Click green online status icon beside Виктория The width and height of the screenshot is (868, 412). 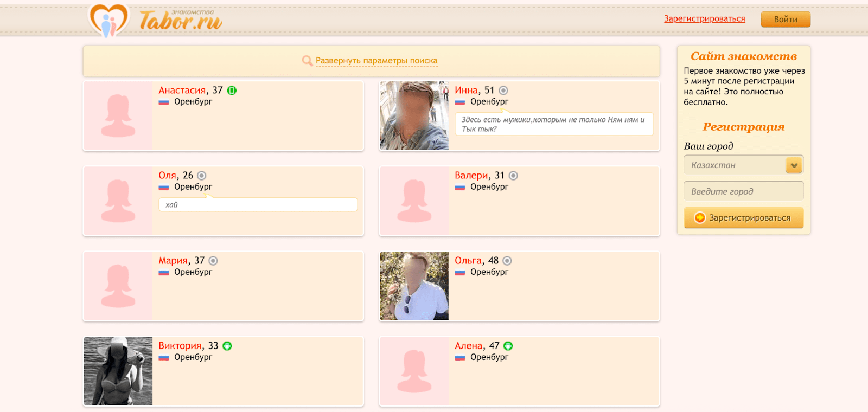pos(227,346)
